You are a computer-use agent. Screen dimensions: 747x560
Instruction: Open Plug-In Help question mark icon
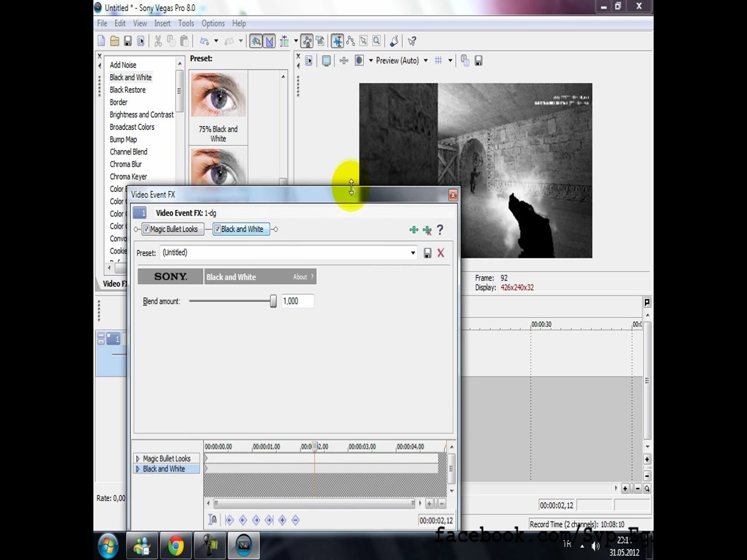click(x=440, y=230)
